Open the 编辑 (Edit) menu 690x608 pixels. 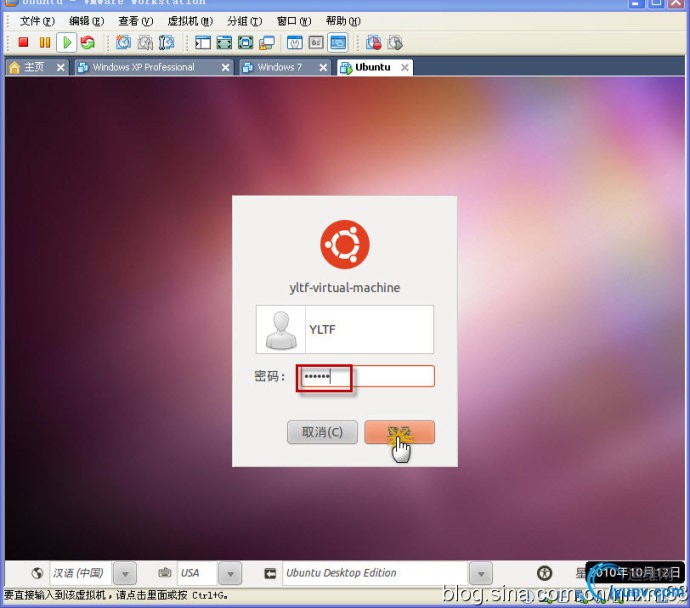86,21
